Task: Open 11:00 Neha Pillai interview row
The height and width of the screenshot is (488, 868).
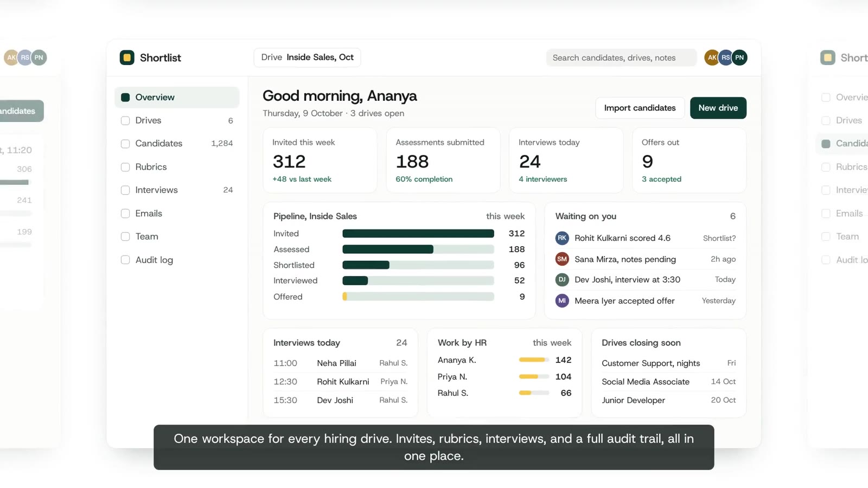Action: 341,363
